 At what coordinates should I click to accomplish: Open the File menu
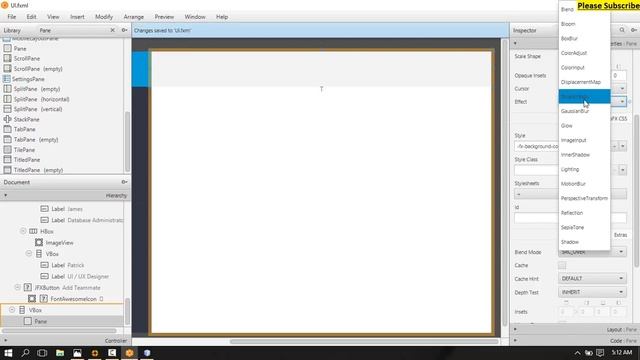click(11, 17)
